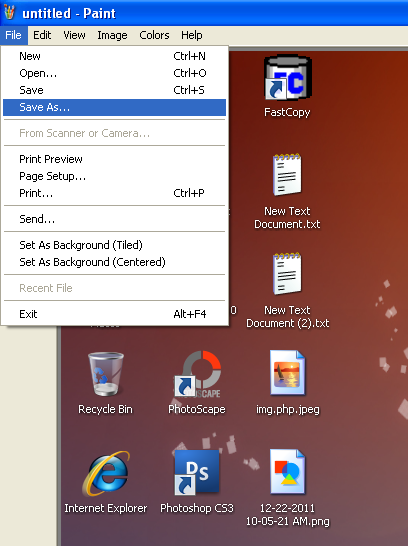Click the untitled - Paint title text
Viewport: 408px width, 546px height.
[x=69, y=14]
